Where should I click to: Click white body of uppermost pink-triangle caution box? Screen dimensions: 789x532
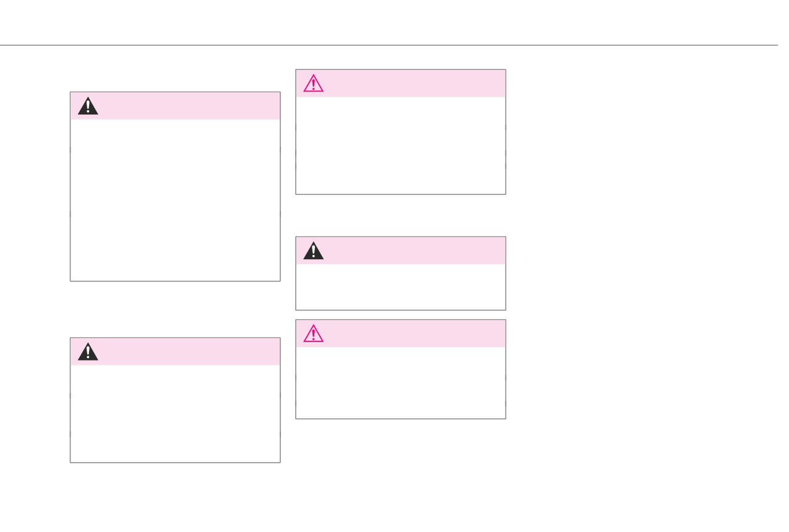coord(400,145)
